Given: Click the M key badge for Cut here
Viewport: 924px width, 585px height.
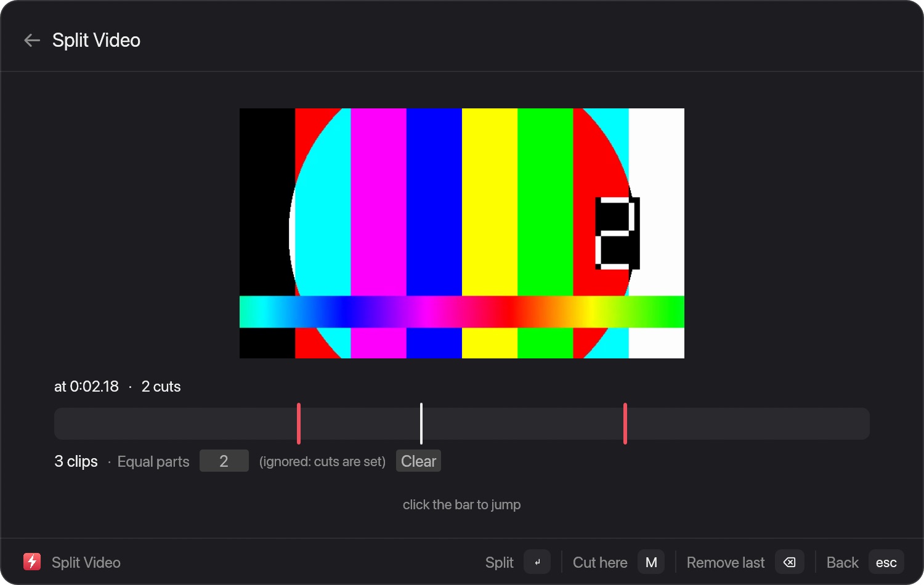Looking at the screenshot, I should 651,562.
